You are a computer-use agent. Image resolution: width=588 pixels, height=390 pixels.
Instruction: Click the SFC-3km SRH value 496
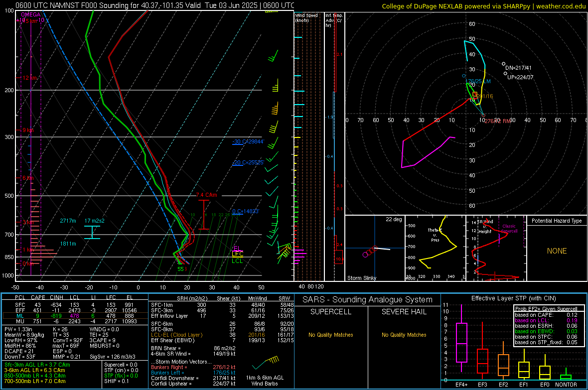(201, 310)
